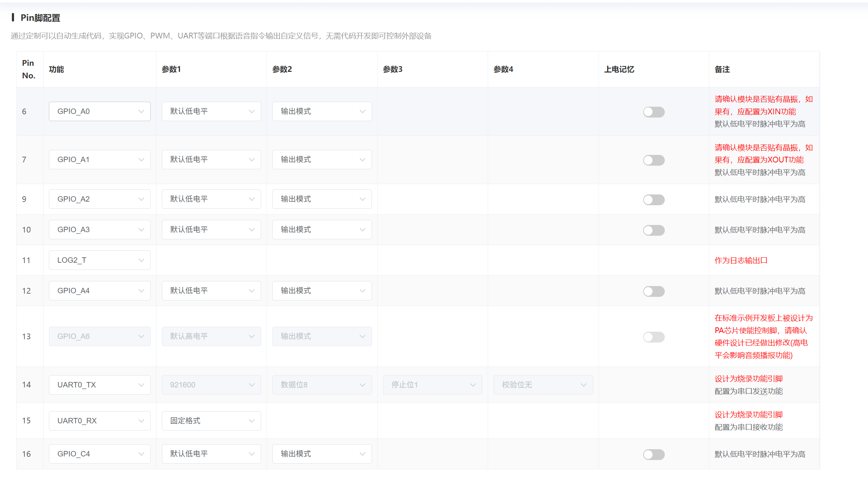Open the LOG2_T function dropdown
Screen dimensions: 868x483
tap(100, 260)
